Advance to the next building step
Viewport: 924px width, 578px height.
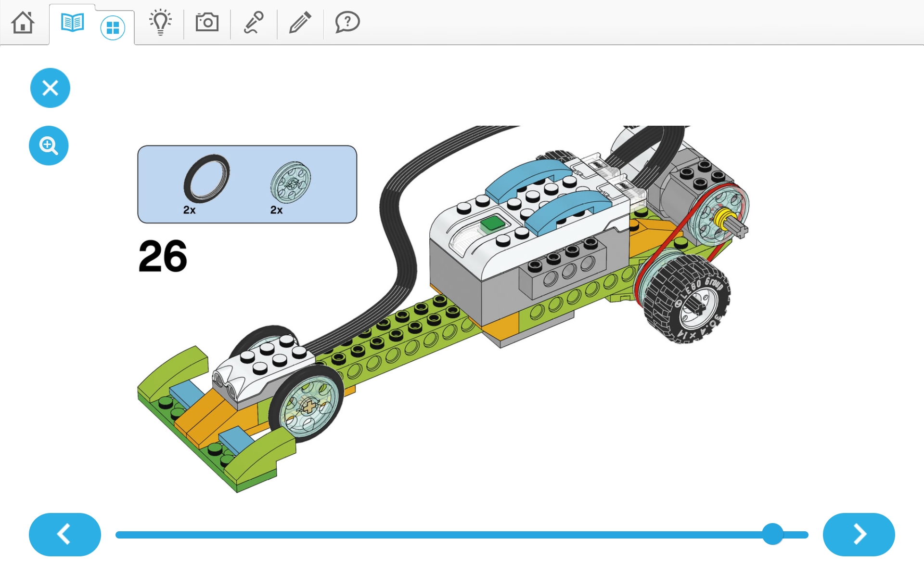(859, 535)
